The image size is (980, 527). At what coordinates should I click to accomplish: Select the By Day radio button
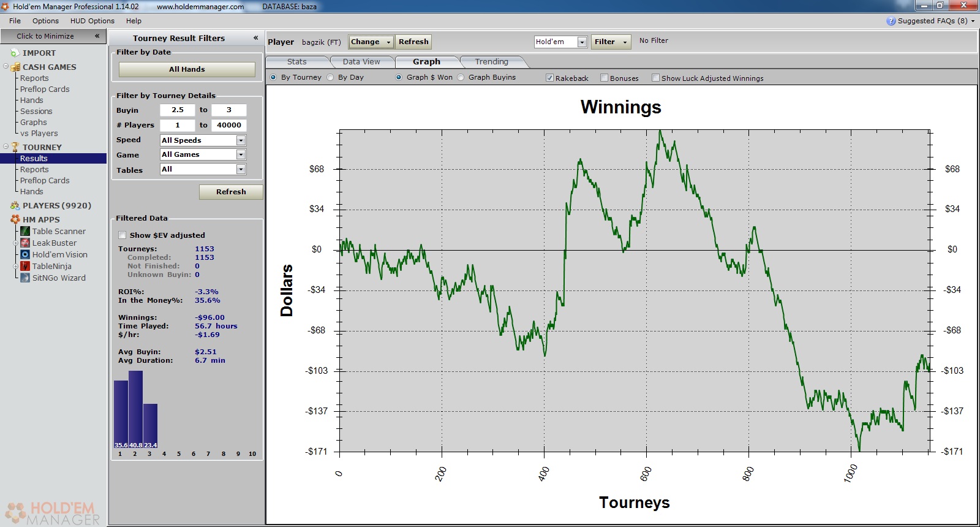(331, 77)
